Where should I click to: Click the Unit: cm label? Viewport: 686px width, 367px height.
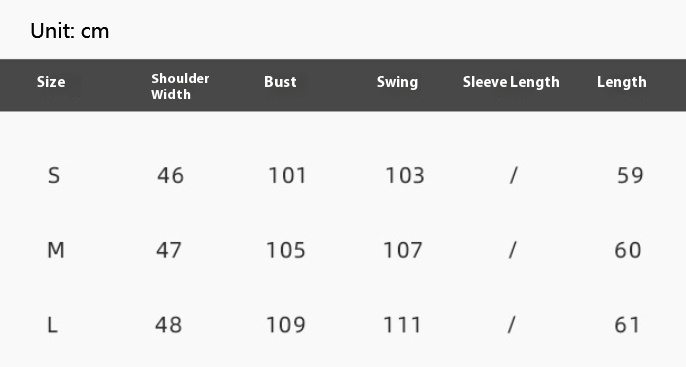70,31
